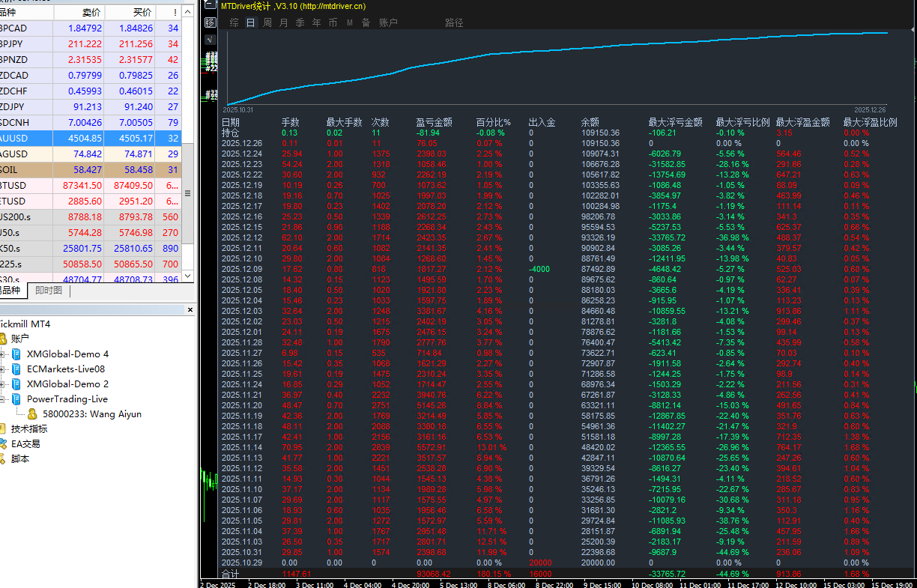Viewport: 917px width, 588px height.
Task: Click the 持仓 row label
Action: [x=231, y=133]
